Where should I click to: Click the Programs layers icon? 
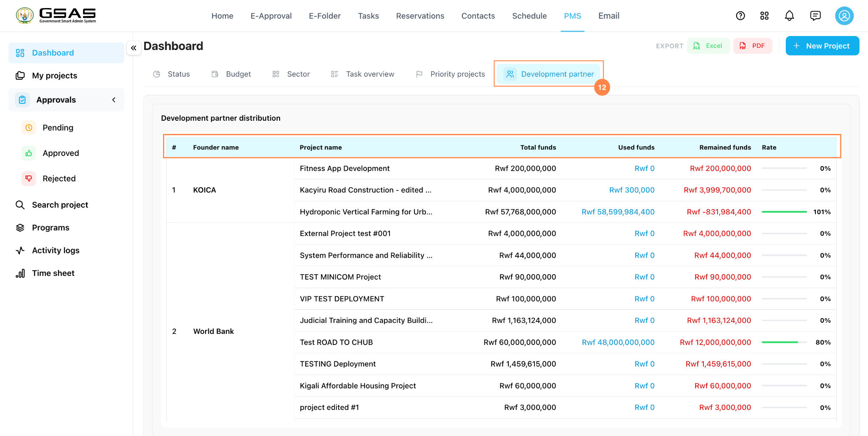point(20,228)
